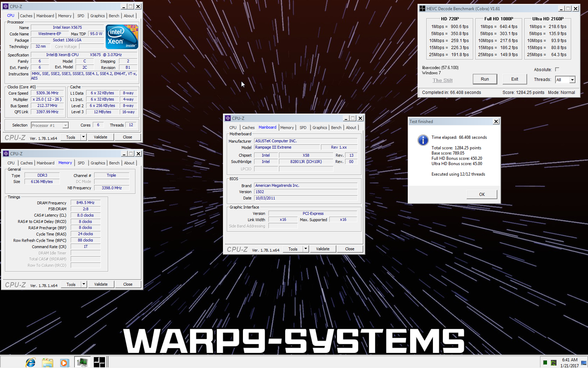Click the blue info icon in Test finished dialog
This screenshot has width=588, height=368.
click(x=423, y=140)
